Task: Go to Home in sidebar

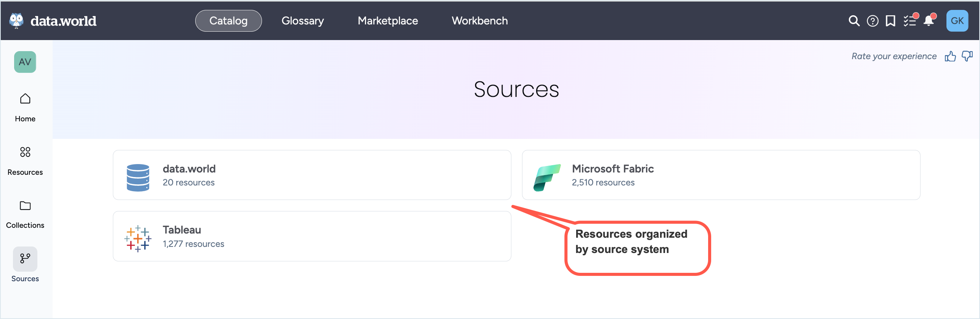Action: [25, 107]
